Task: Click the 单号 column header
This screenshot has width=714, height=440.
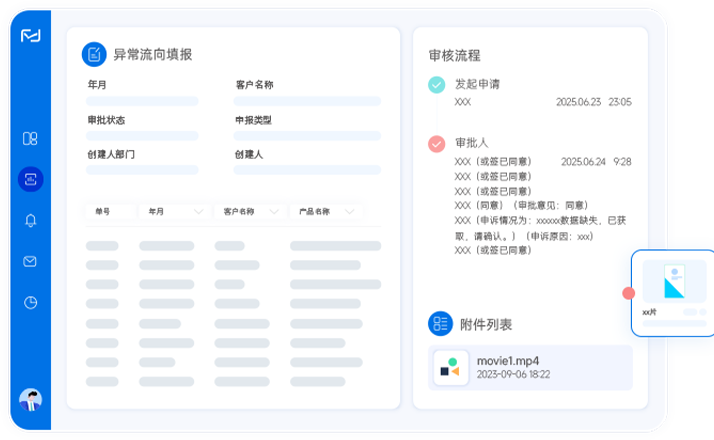Action: [x=103, y=212]
